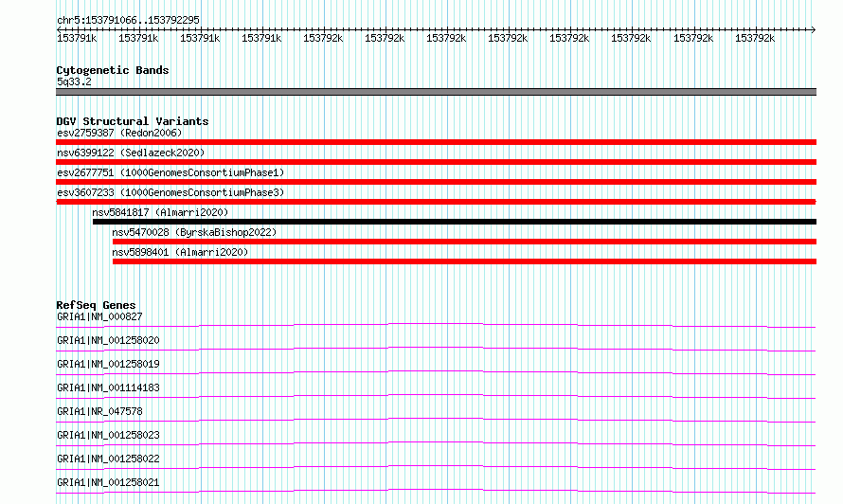The image size is (843, 504).
Task: Open transcript GRIA1|NM_001258022
Action: click(108, 459)
